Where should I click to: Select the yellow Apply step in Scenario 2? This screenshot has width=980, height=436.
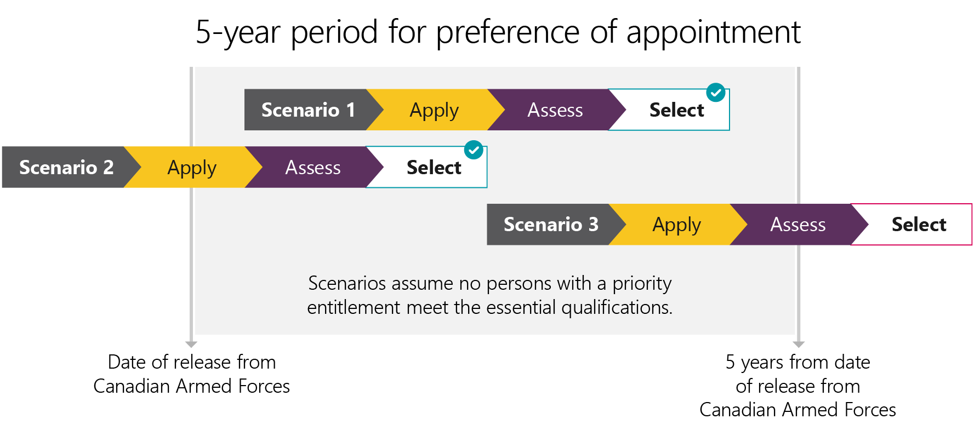pyautogui.click(x=192, y=167)
